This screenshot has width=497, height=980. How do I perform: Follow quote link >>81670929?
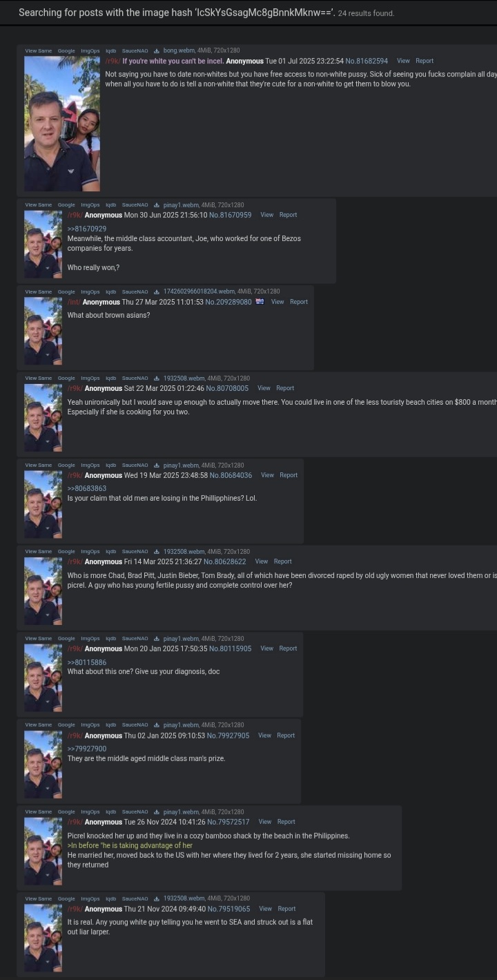[x=87, y=229]
